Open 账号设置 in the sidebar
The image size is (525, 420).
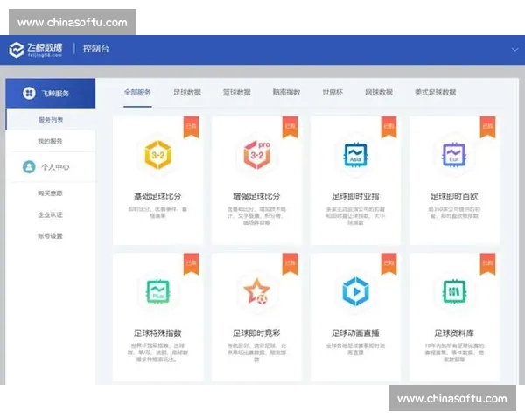coord(50,236)
